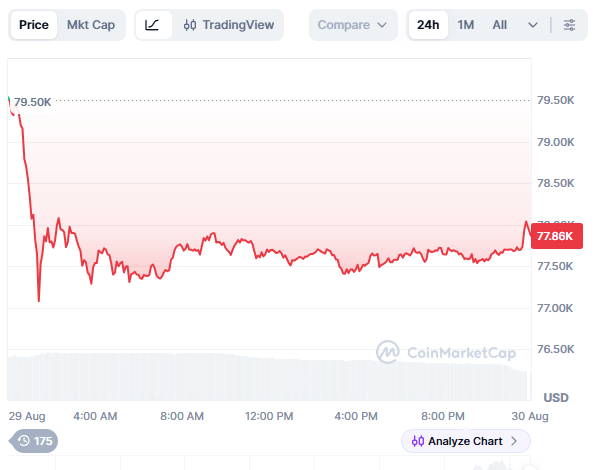Screen dimensions: 596x470
Task: Expand more time range options chevron
Action: pyautogui.click(x=533, y=25)
